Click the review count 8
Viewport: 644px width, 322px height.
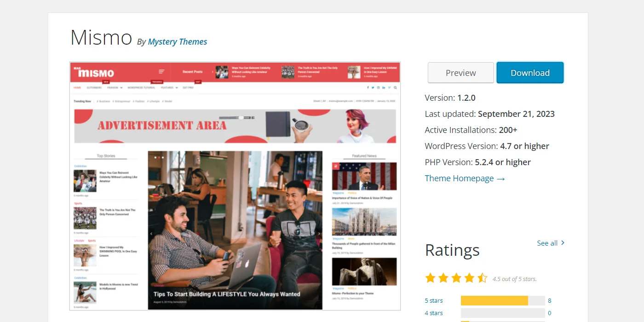click(549, 300)
